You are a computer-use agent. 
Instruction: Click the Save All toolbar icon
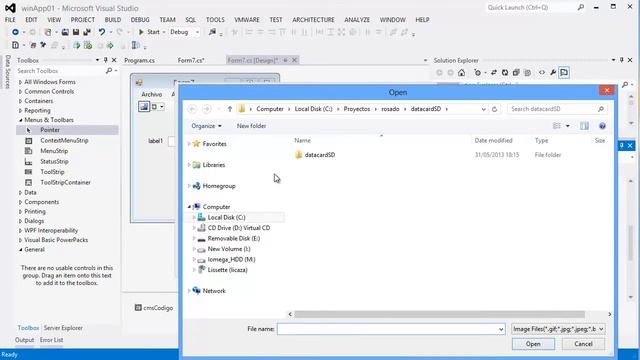[x=87, y=32]
